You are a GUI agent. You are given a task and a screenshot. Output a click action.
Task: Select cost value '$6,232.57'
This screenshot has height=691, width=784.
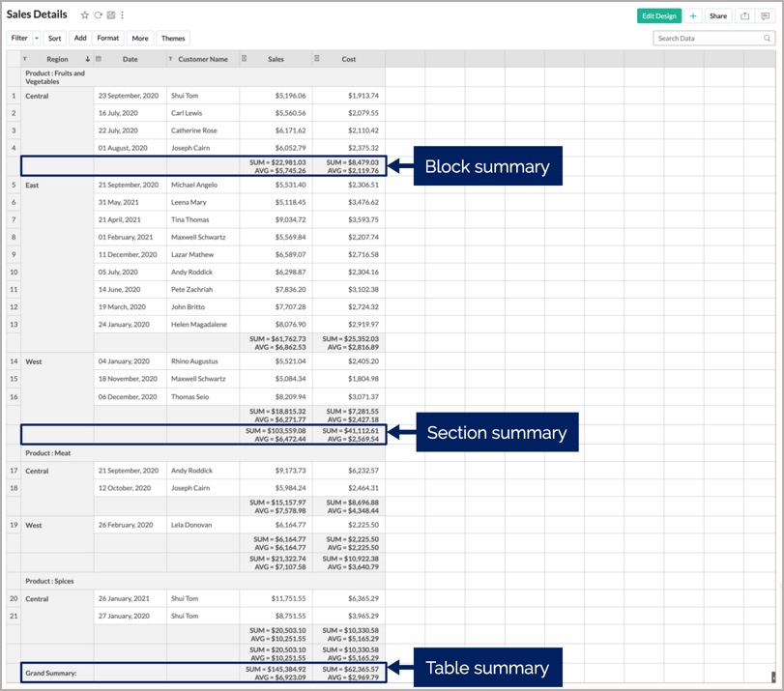pyautogui.click(x=363, y=471)
